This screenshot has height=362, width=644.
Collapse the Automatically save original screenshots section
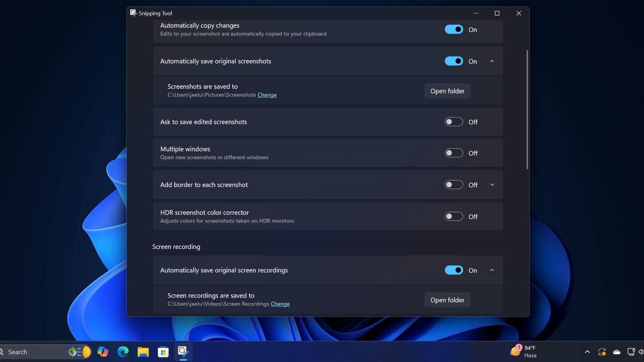[x=492, y=61]
